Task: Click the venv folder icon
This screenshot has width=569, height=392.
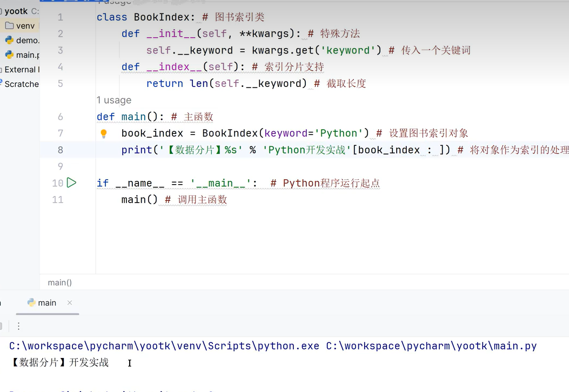Action: coord(9,26)
